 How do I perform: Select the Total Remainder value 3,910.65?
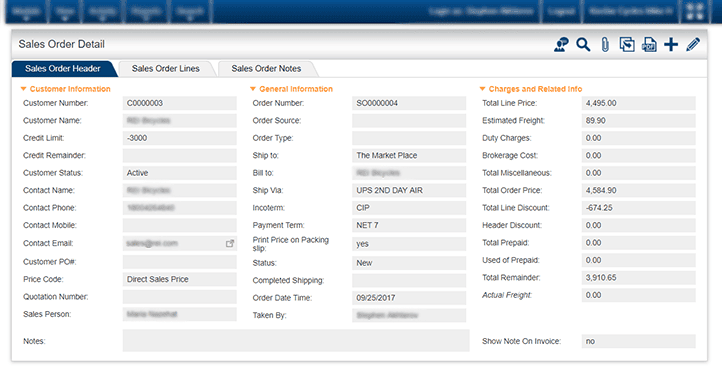point(638,278)
